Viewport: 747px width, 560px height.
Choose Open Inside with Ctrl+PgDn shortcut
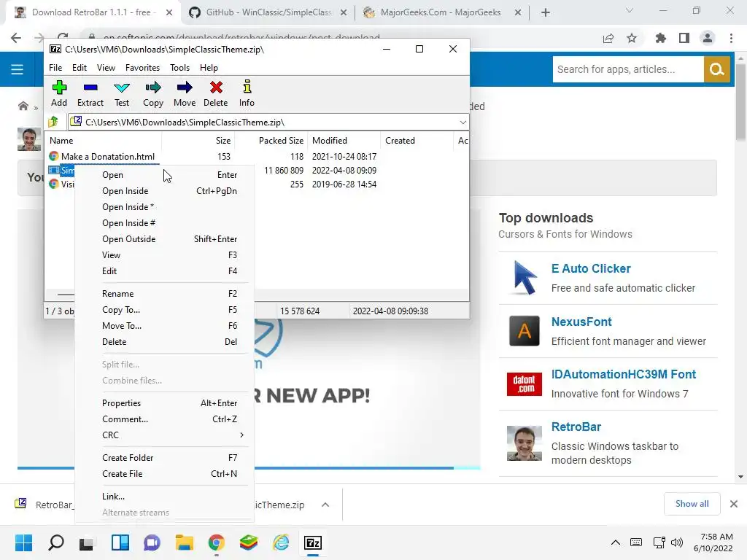tap(164, 191)
